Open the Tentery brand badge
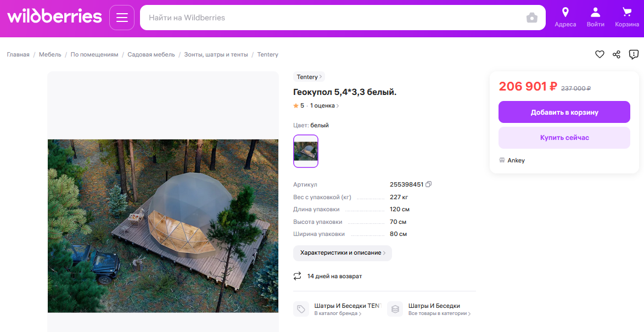 309,77
